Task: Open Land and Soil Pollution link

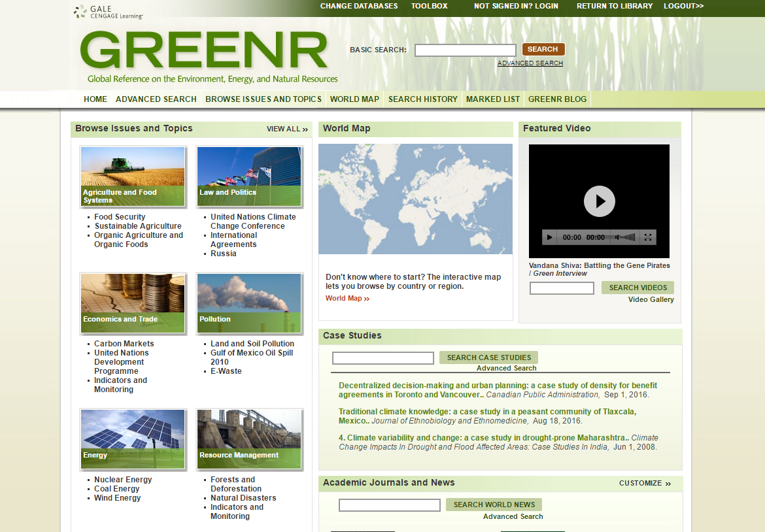Action: click(x=252, y=344)
